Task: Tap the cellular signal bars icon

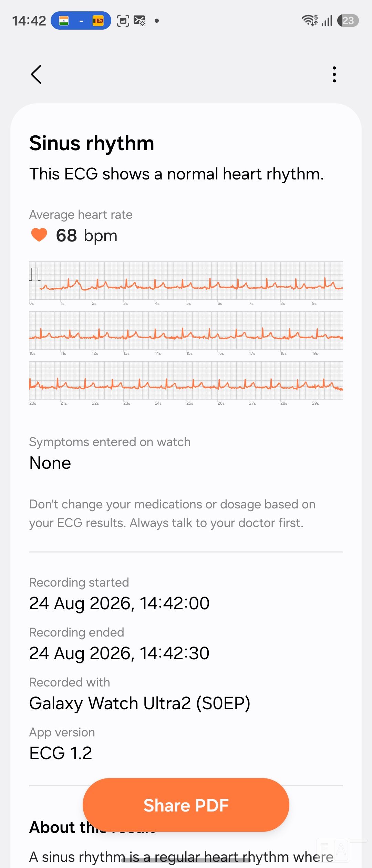Action: tap(327, 21)
